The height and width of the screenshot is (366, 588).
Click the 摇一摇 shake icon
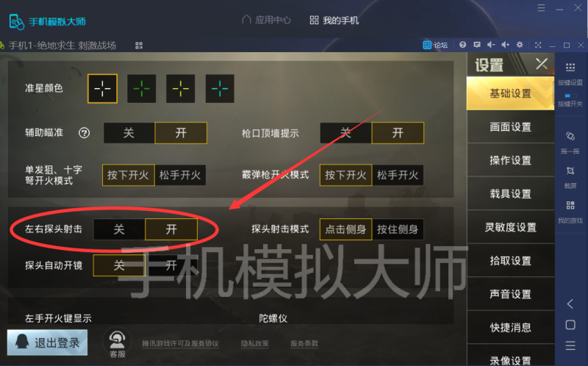tap(570, 136)
